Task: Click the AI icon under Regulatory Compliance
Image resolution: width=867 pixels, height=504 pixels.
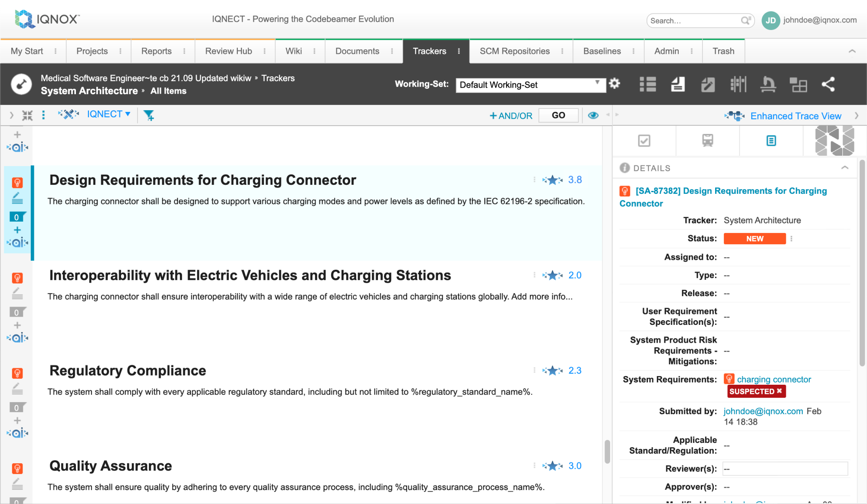Action: (17, 433)
